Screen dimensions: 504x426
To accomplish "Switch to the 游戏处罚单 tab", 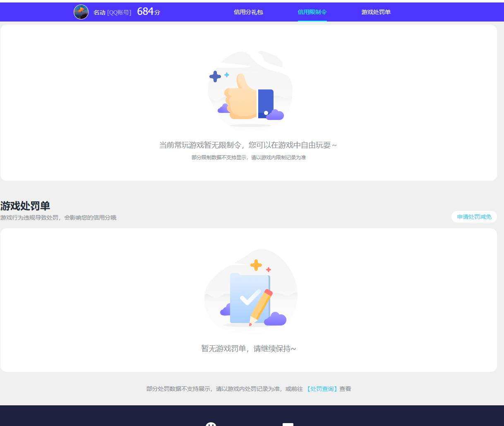I will point(376,12).
